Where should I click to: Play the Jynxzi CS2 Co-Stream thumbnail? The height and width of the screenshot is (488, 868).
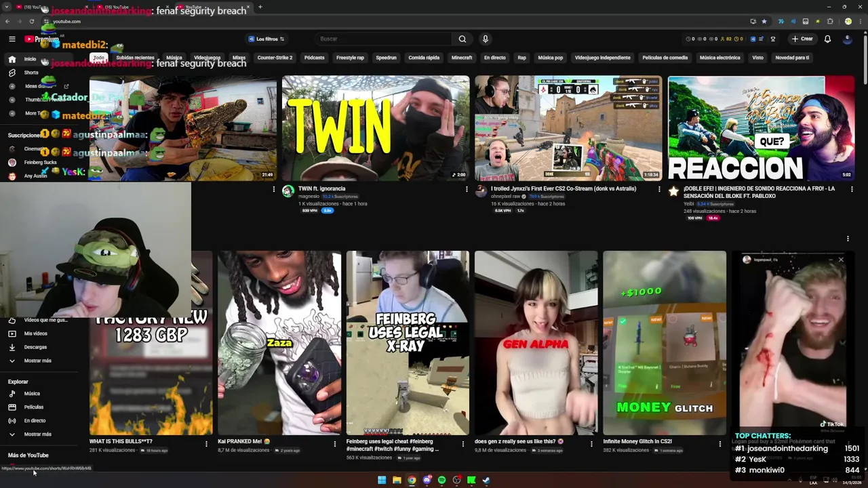click(568, 128)
